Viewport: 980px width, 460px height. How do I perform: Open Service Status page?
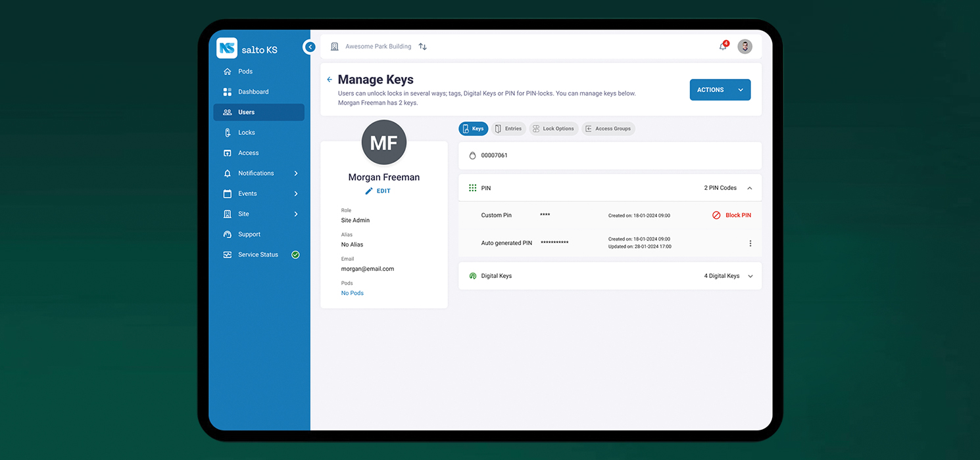click(258, 255)
